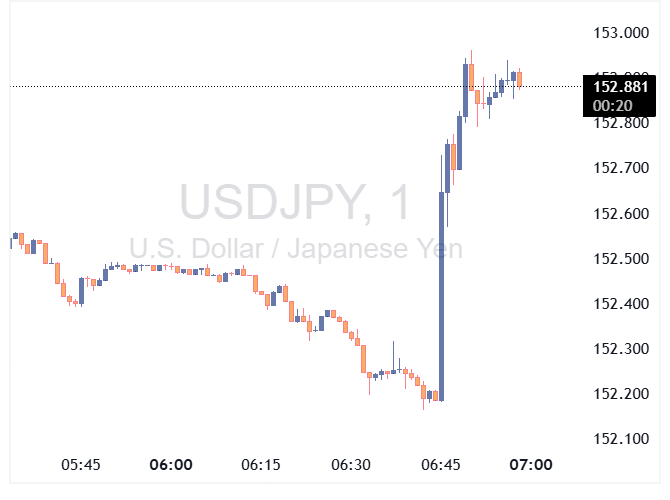The image size is (670, 500).
Task: Click the 152.500 price axis label
Action: (621, 259)
